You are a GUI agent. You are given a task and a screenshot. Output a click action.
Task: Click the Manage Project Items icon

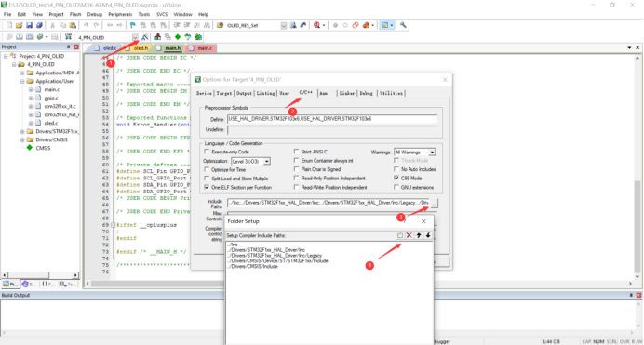tap(157, 37)
